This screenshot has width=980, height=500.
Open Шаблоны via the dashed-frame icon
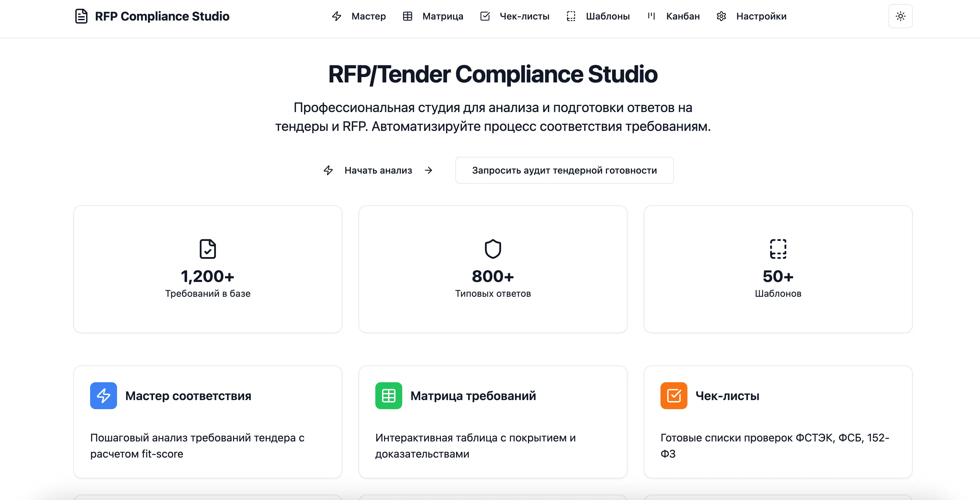point(571,16)
